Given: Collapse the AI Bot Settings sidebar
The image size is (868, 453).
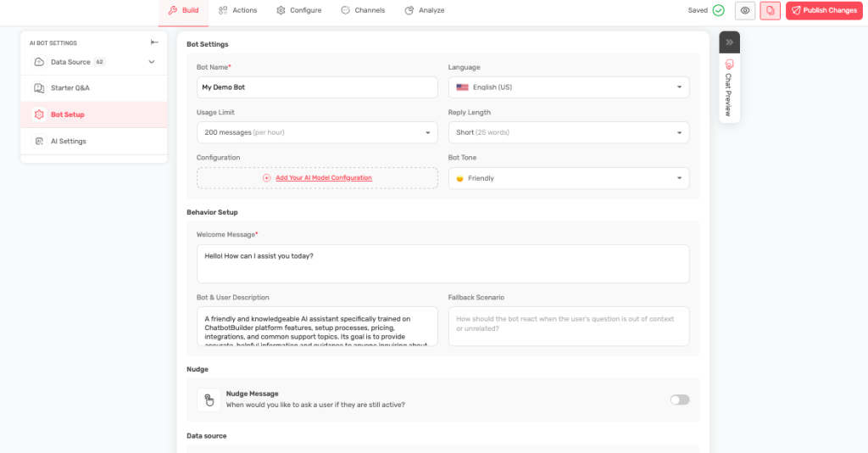Looking at the screenshot, I should click(x=154, y=42).
